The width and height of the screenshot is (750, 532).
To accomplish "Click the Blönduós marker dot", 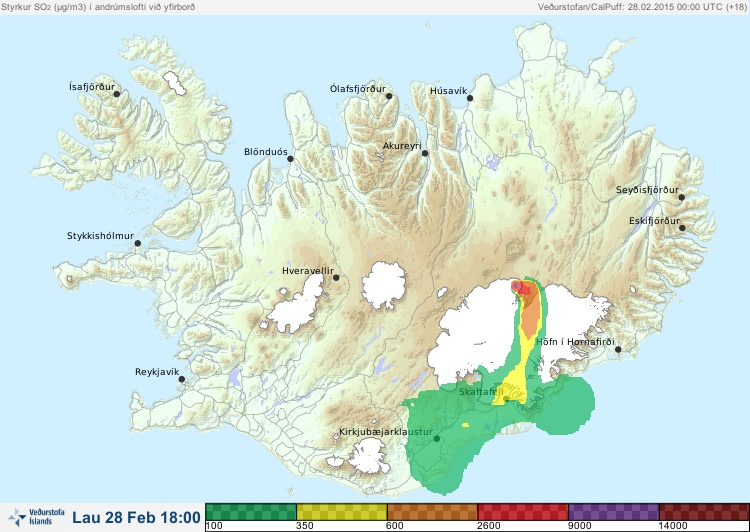I will coord(290,158).
